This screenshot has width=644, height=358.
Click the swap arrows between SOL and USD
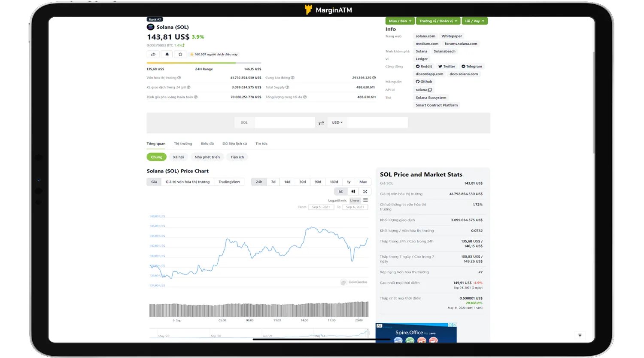pos(321,123)
